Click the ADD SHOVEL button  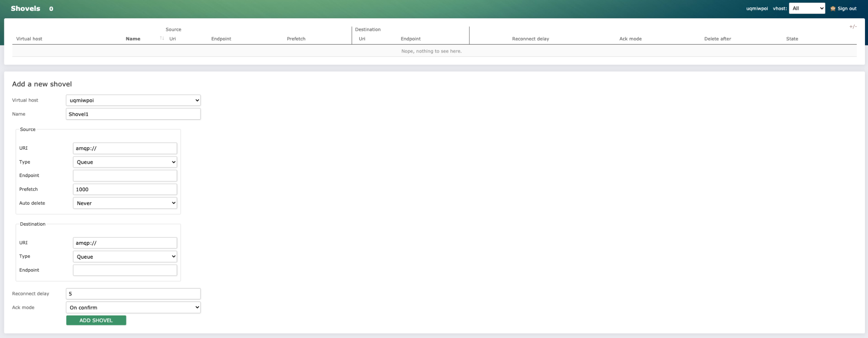pos(96,320)
